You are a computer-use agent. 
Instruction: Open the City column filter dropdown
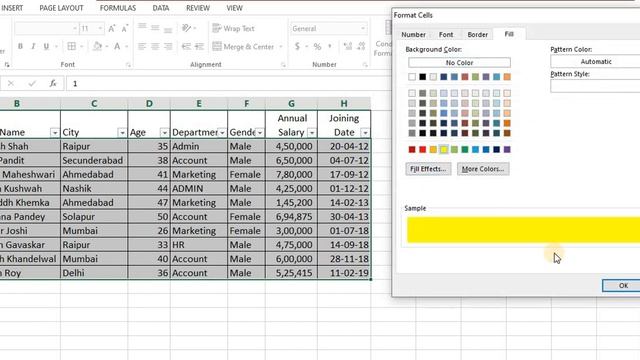(122, 133)
